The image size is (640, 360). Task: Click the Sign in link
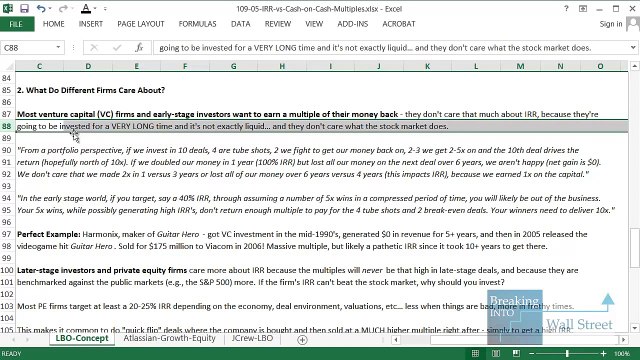611,24
